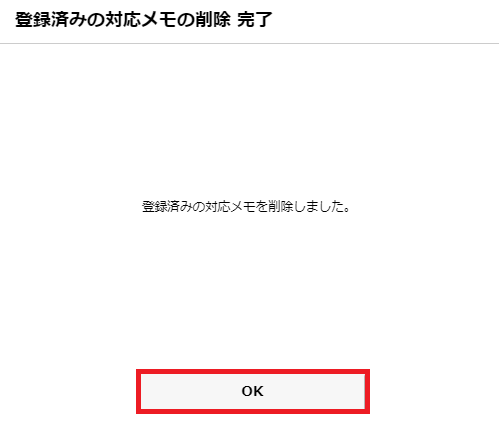This screenshot has width=499, height=428.
Task: Click the word 完了 in the title
Action: coord(255,20)
